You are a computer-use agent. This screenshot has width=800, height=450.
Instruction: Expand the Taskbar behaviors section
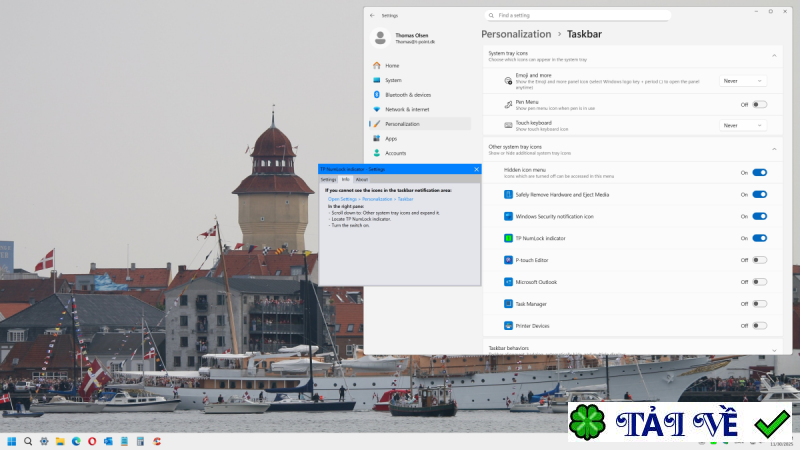click(x=774, y=350)
